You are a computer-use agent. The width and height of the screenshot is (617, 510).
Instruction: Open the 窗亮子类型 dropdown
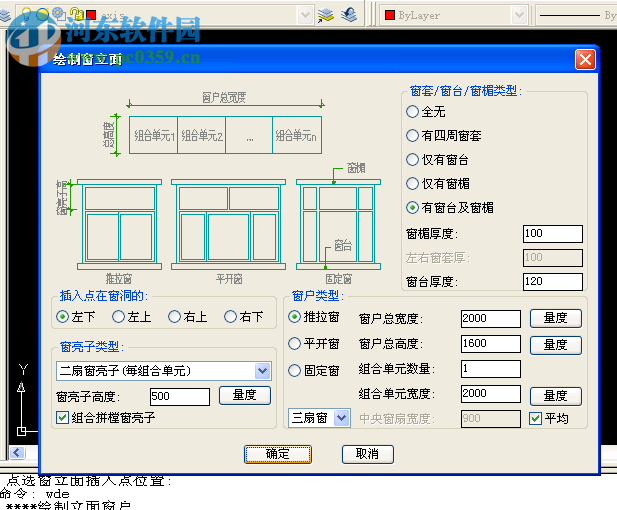pyautogui.click(x=262, y=371)
